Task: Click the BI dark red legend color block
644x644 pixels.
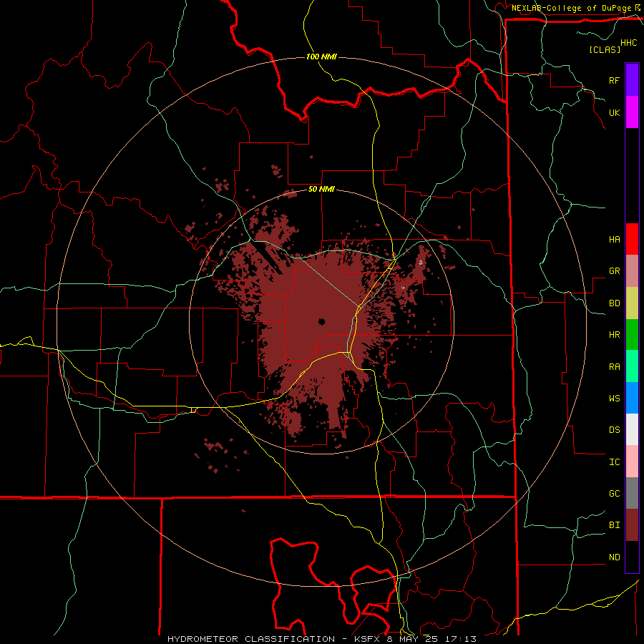Action: pos(632,525)
